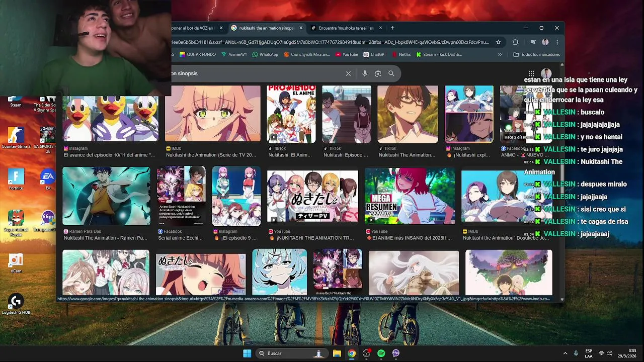The width and height of the screenshot is (644, 362).
Task: Open 'Todos los marcadores' folder
Action: point(536,54)
